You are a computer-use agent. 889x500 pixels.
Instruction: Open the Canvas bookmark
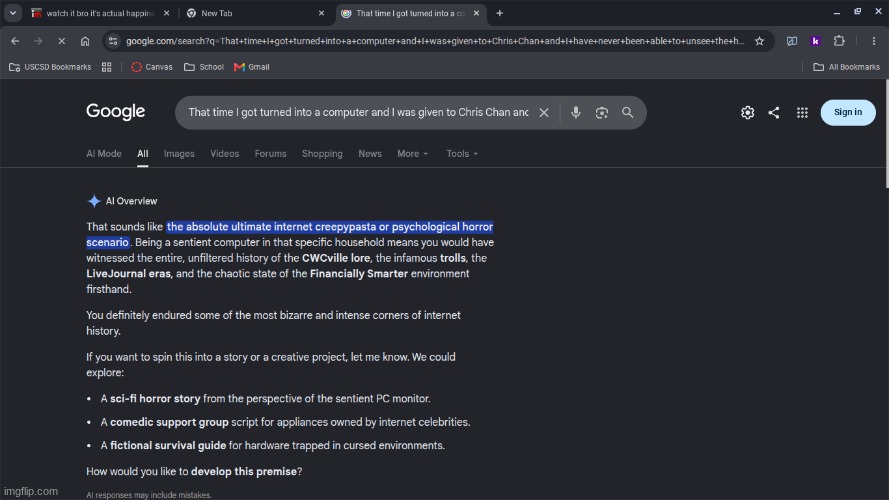point(151,67)
